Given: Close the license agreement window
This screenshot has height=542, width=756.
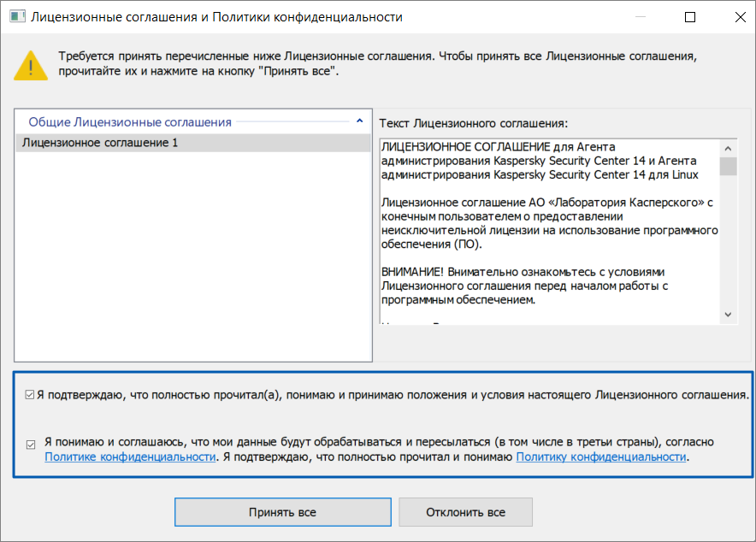Looking at the screenshot, I should click(740, 17).
